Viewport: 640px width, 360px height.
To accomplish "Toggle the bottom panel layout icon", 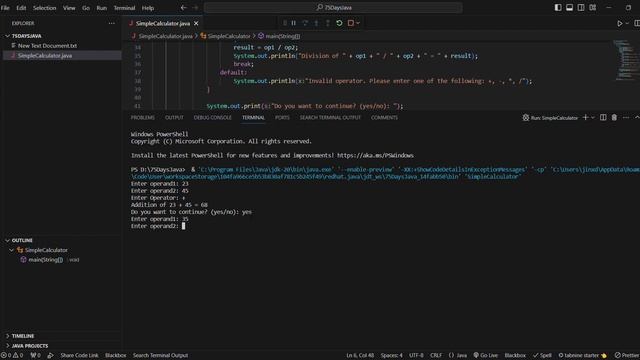I will click(569, 7).
